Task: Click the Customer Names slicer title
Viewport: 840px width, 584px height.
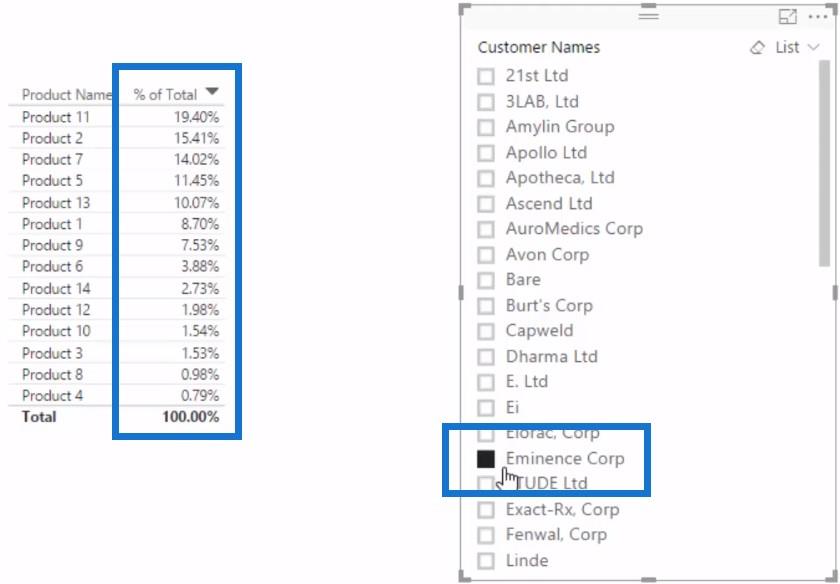Action: 538,47
